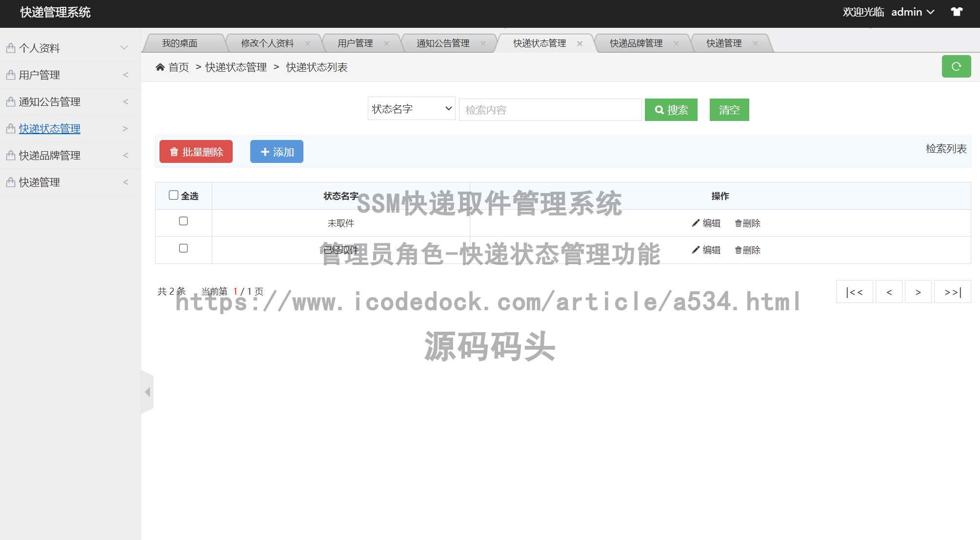Open the 首页 breadcrumb link
The height and width of the screenshot is (540, 980).
click(179, 67)
